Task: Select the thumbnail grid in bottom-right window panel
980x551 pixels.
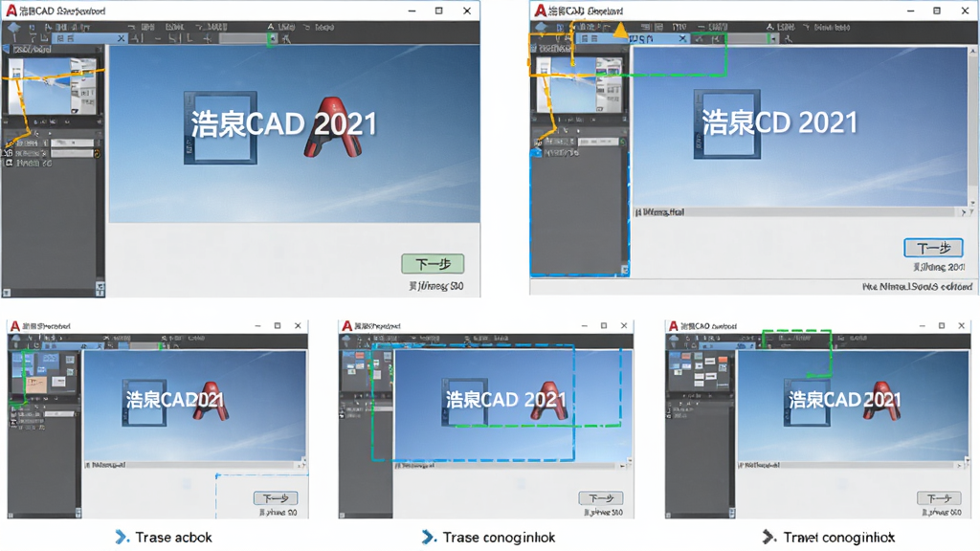Action: [700, 371]
